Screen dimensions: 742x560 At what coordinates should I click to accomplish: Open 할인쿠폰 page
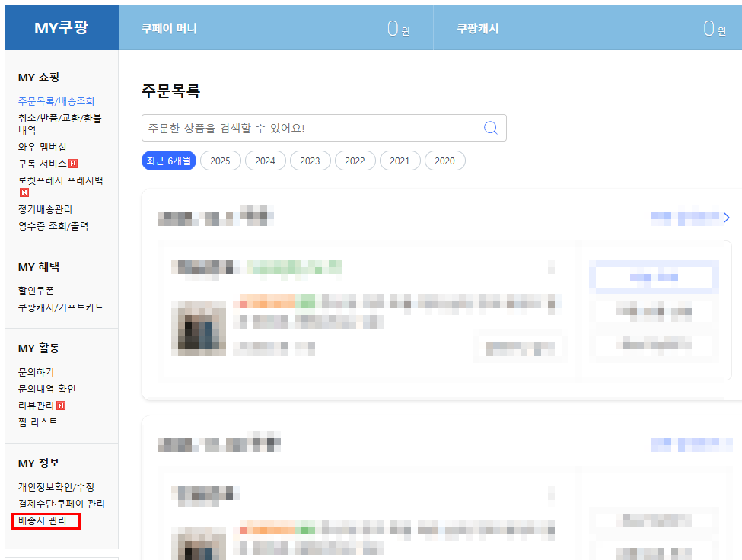pos(36,291)
